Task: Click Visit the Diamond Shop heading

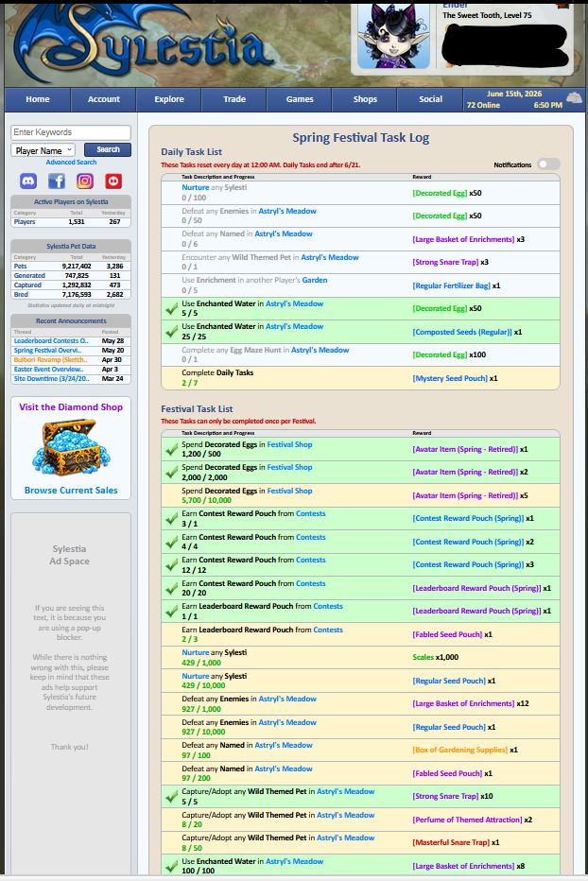Action: 71,407
